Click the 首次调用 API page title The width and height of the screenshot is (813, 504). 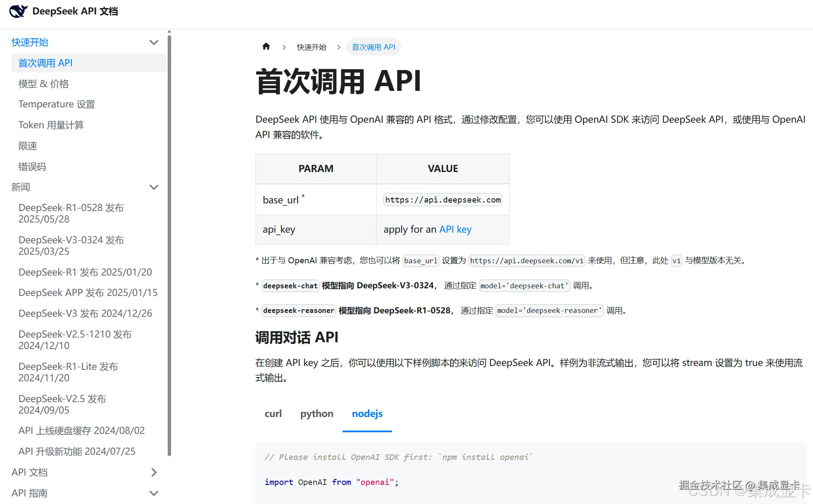338,81
